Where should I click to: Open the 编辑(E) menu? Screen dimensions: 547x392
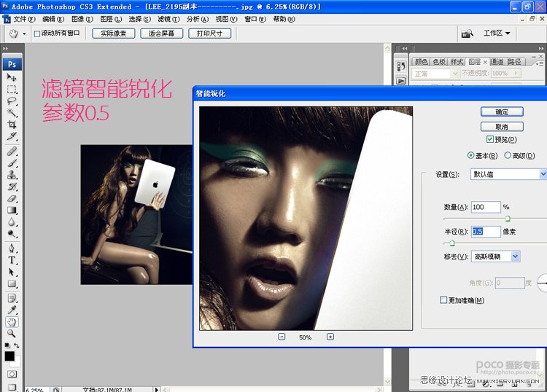53,19
